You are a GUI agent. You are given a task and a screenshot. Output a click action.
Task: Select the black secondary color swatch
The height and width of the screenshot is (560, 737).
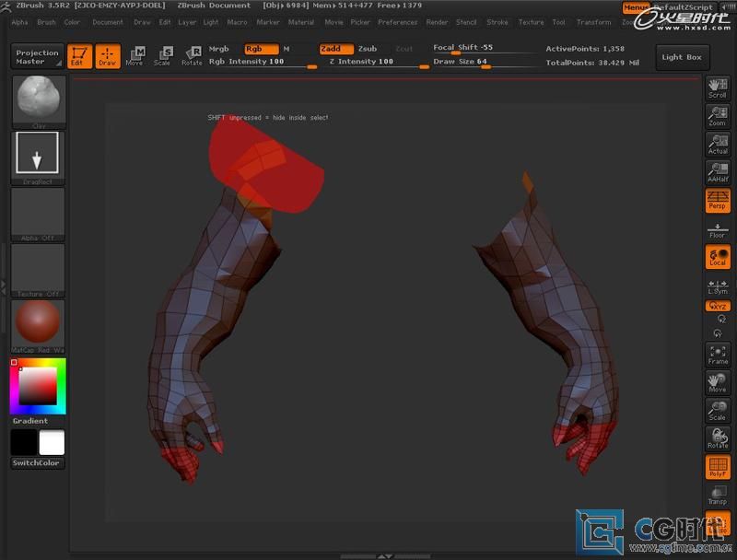click(x=25, y=442)
